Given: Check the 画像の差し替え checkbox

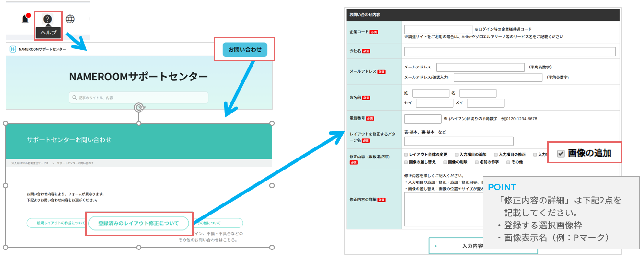Looking at the screenshot, I should coord(406,162).
